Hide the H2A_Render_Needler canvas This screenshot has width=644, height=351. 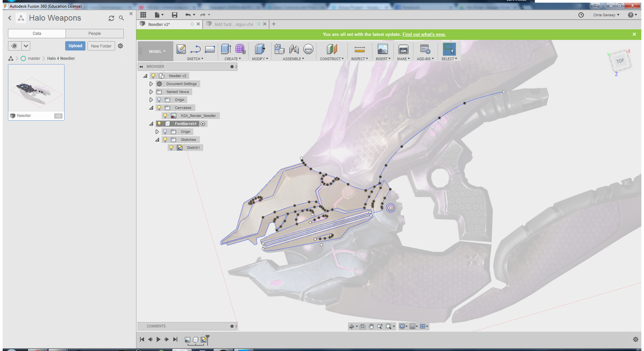tap(165, 116)
